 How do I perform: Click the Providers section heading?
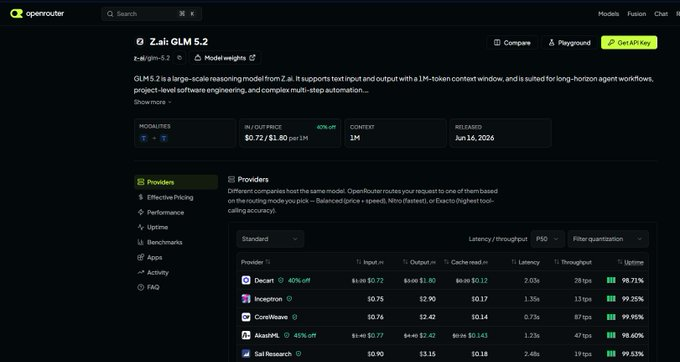253,179
